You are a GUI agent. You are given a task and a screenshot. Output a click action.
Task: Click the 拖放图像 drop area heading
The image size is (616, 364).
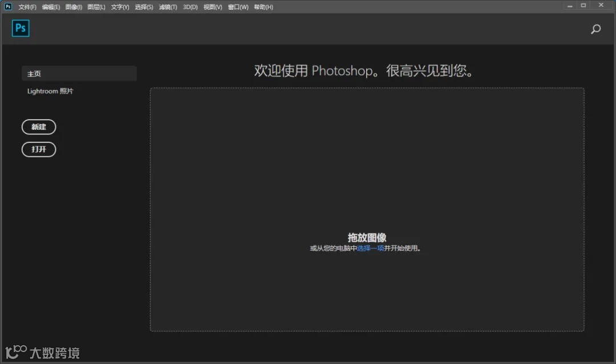367,238
